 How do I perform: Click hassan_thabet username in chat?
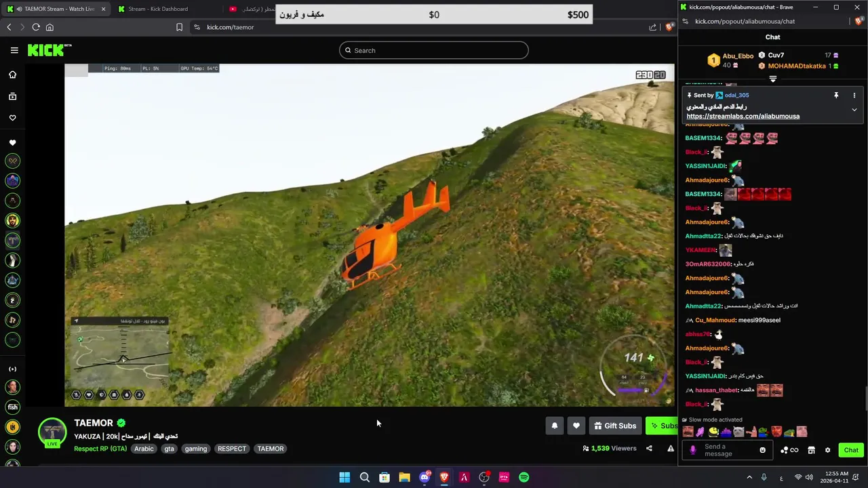[716, 390]
